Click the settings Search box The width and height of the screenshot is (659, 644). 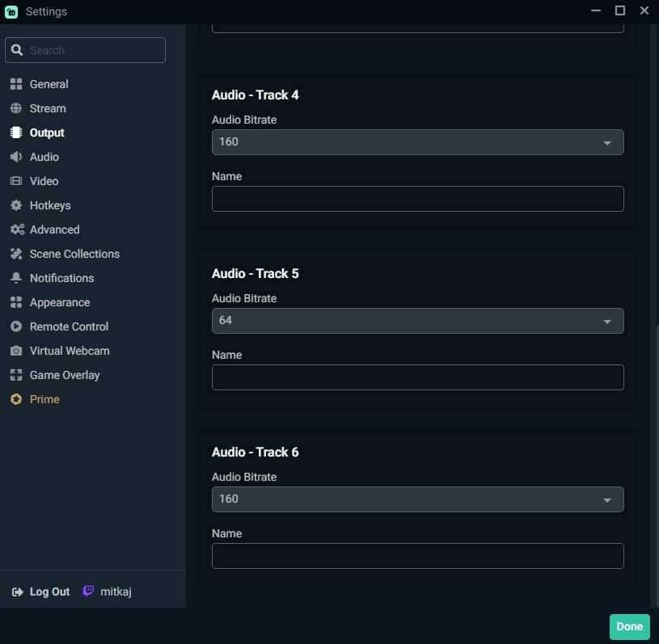[x=85, y=50]
